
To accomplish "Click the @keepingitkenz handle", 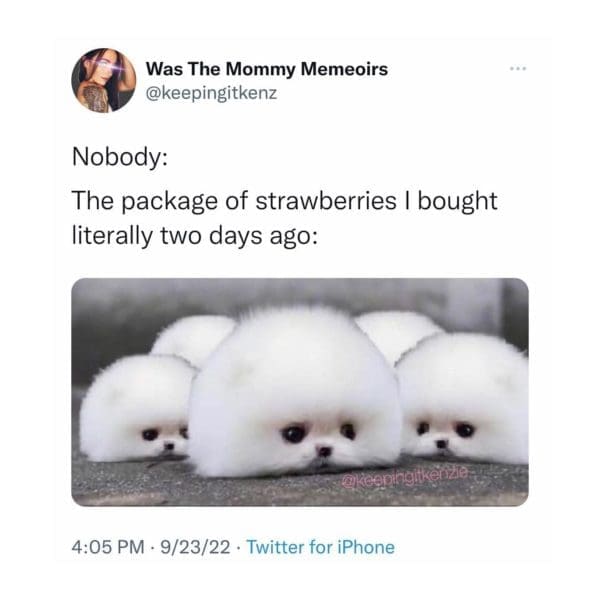I will coord(211,93).
